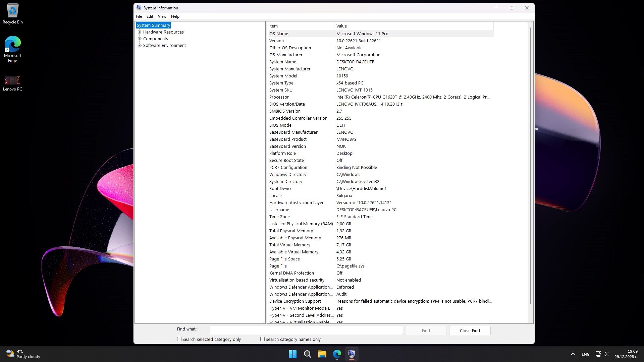Viewport: 644px width, 362px height.
Task: Select the Processor row
Action: tap(380, 97)
